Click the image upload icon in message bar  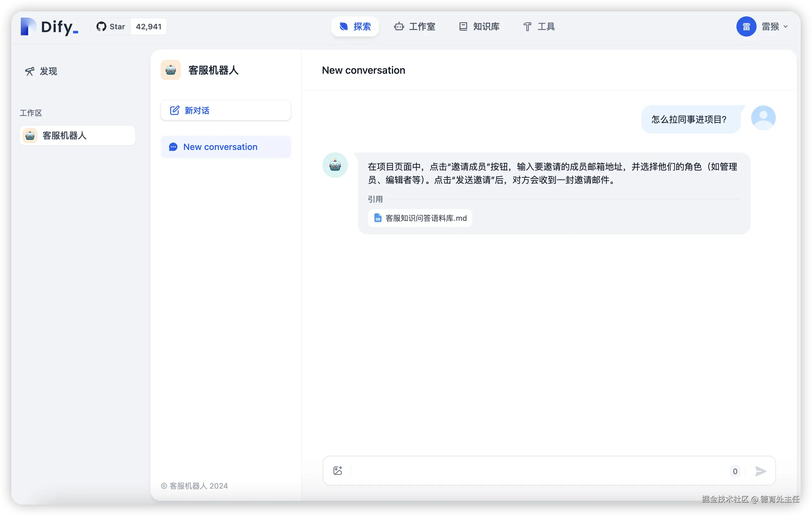338,470
